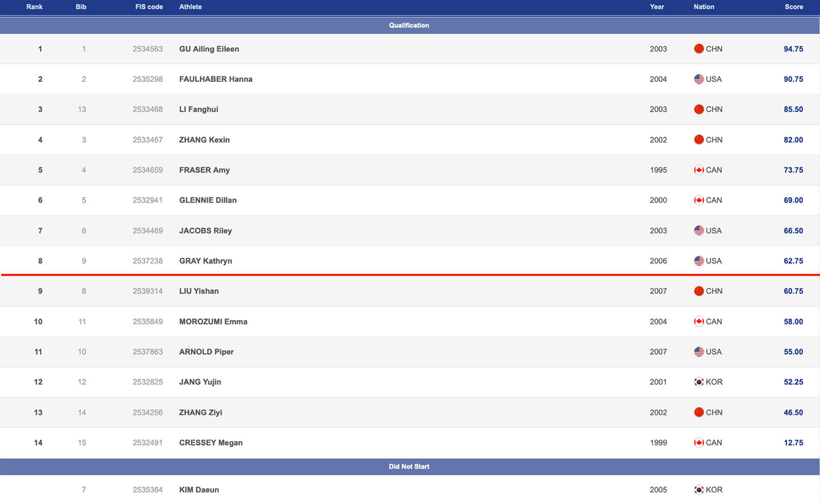Open ZHANG Kexin athlete link

204,140
